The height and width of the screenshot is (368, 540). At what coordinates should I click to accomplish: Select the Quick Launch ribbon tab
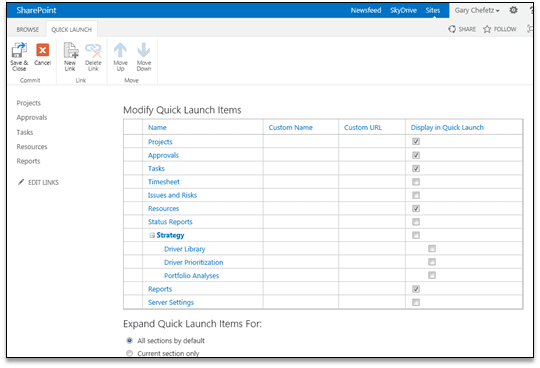click(x=72, y=30)
